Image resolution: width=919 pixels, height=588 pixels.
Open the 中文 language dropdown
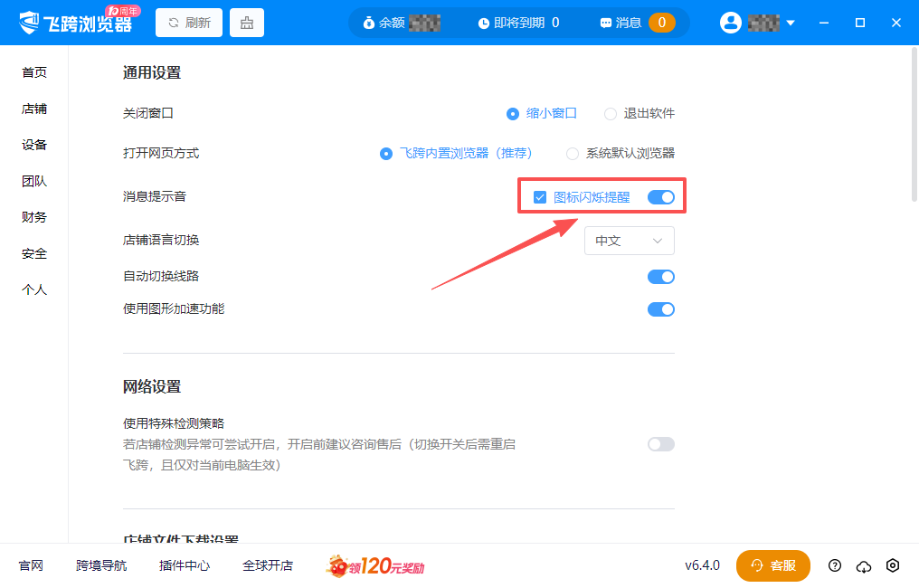click(x=629, y=240)
